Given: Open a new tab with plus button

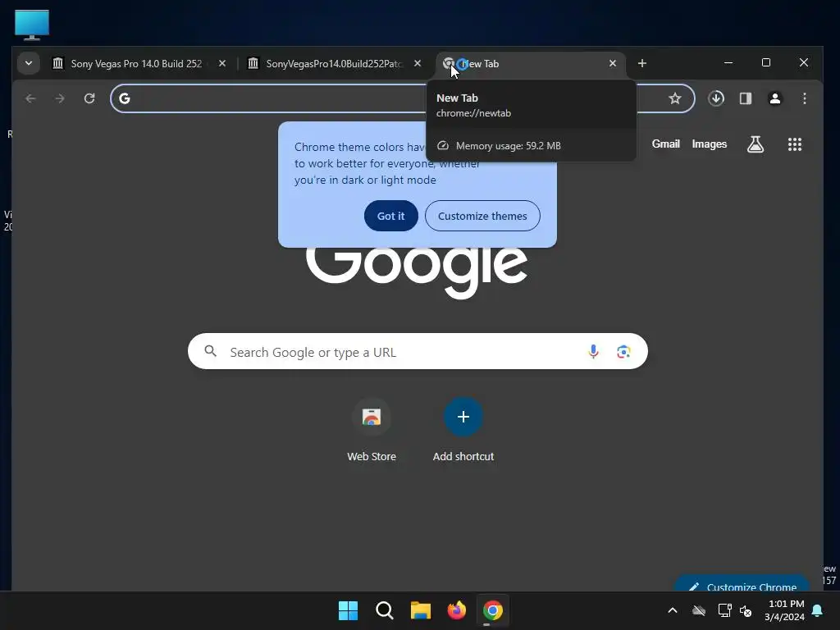Looking at the screenshot, I should click(641, 63).
